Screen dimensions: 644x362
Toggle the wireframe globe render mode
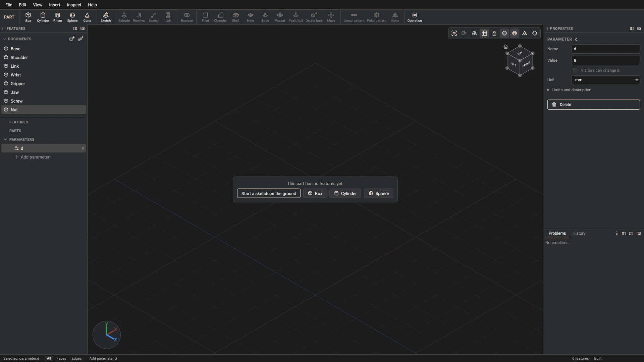pos(515,33)
